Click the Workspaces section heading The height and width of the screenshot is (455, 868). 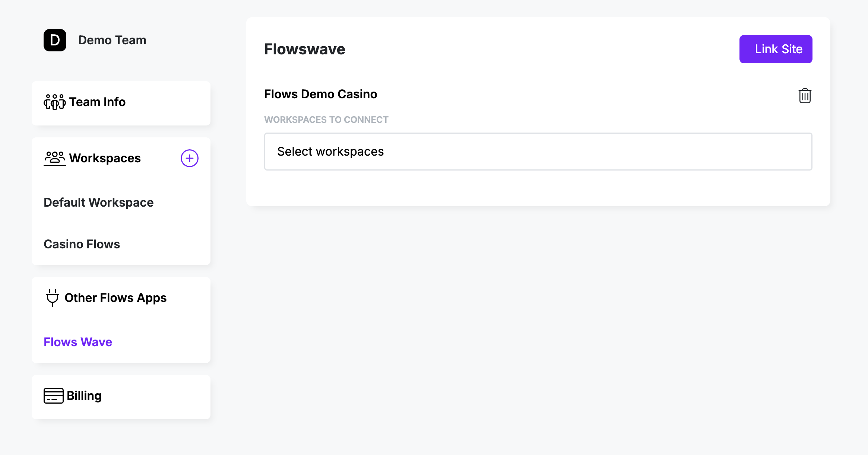point(105,158)
